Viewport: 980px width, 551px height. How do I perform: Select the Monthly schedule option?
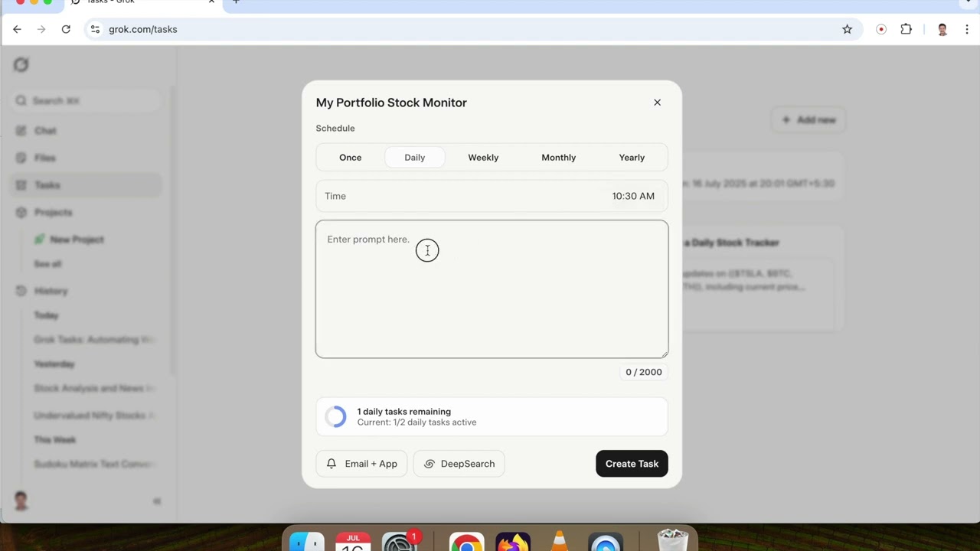tap(558, 158)
